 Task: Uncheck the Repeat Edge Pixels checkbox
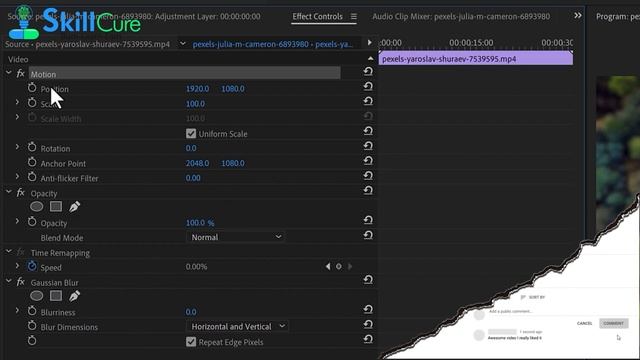pyautogui.click(x=191, y=342)
